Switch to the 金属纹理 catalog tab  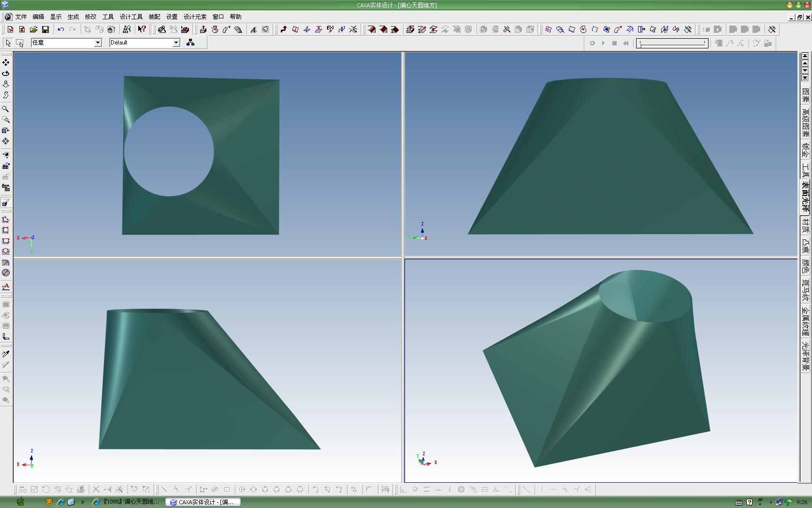tap(805, 321)
